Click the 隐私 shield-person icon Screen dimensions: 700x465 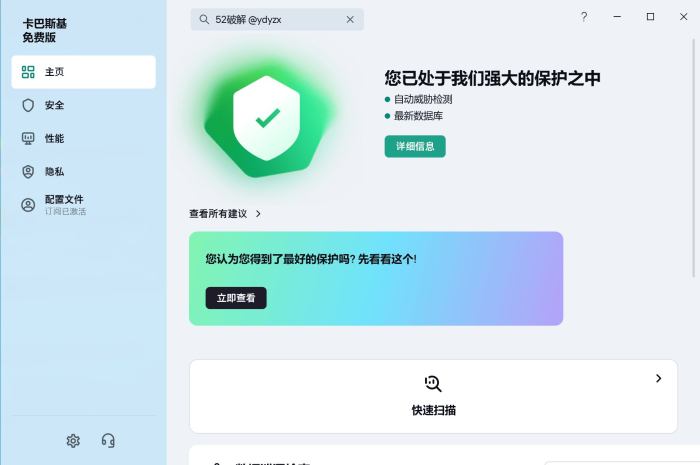coord(28,172)
